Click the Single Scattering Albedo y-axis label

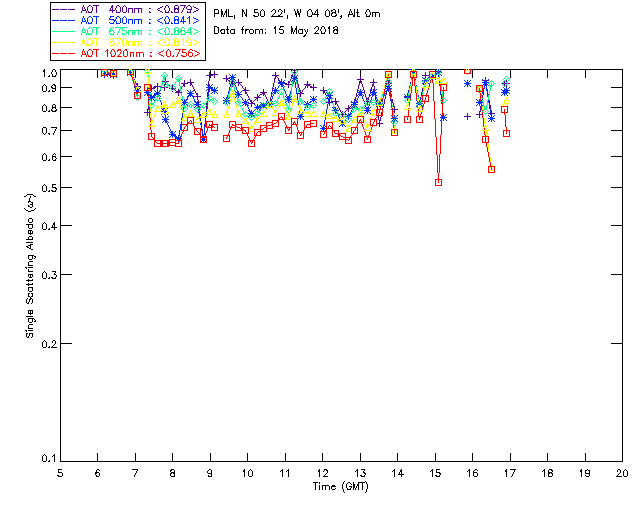(30, 266)
